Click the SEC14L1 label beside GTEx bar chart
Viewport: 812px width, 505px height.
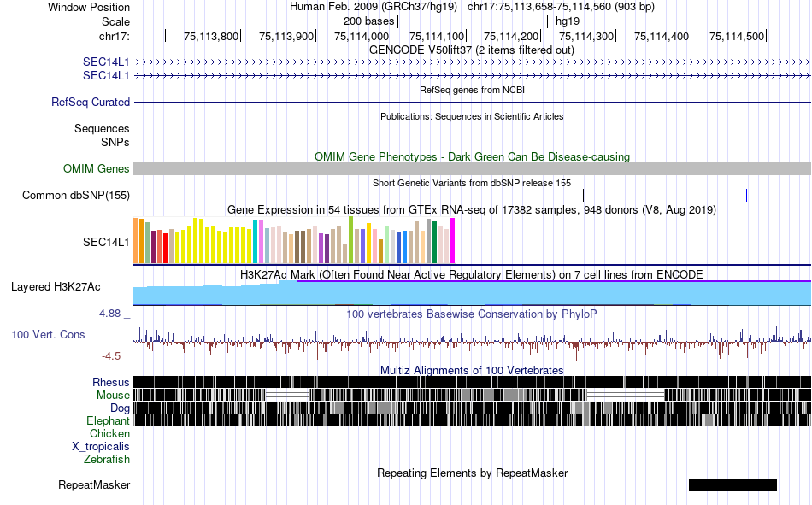coord(106,243)
